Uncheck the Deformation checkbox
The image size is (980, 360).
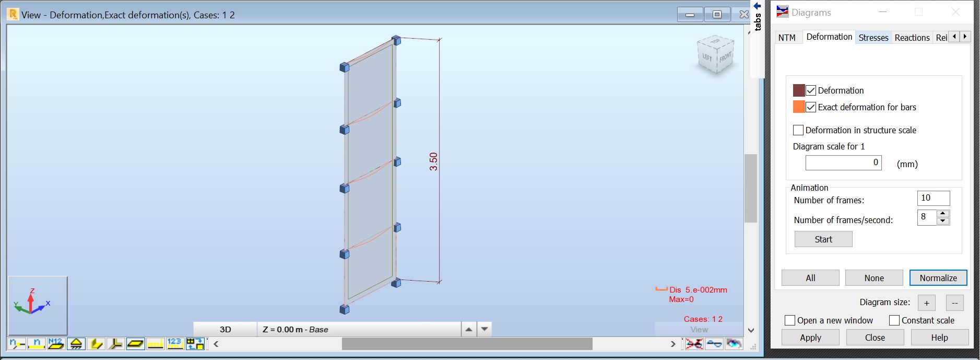(811, 90)
